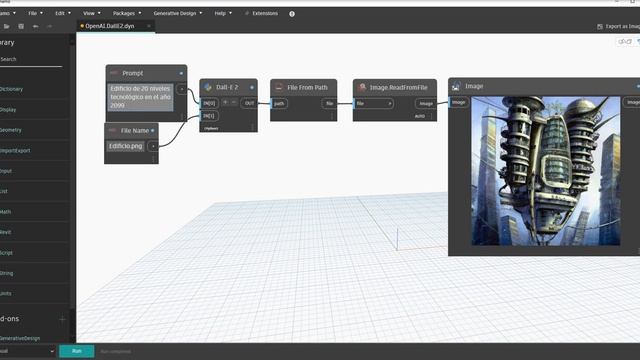Click the Prompt node text input box
The height and width of the screenshot is (360, 640).
[140, 97]
